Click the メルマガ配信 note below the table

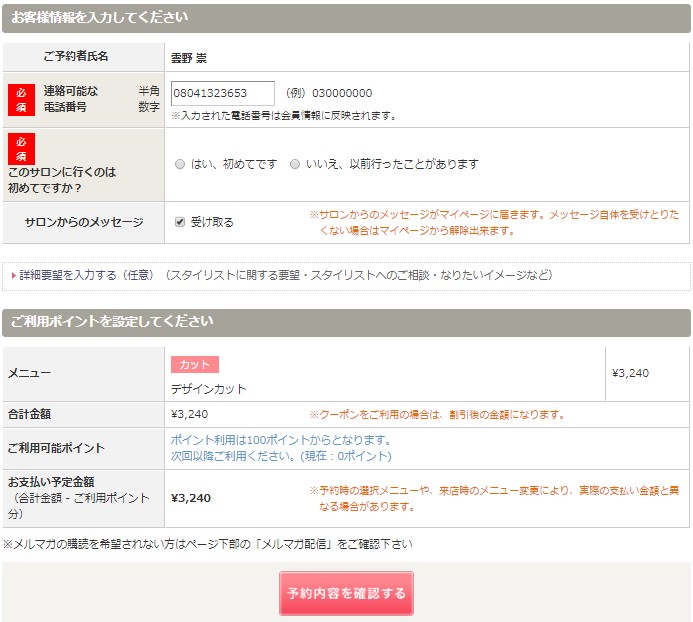(x=207, y=545)
